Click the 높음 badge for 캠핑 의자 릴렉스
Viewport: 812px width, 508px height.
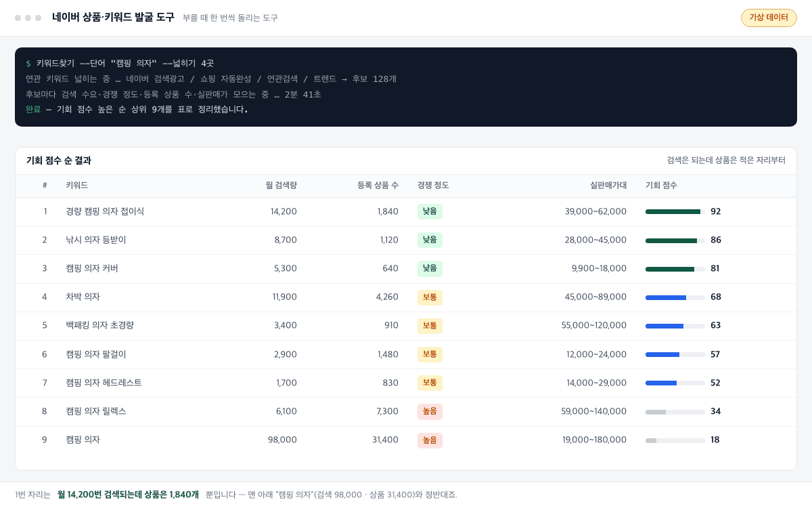click(430, 411)
